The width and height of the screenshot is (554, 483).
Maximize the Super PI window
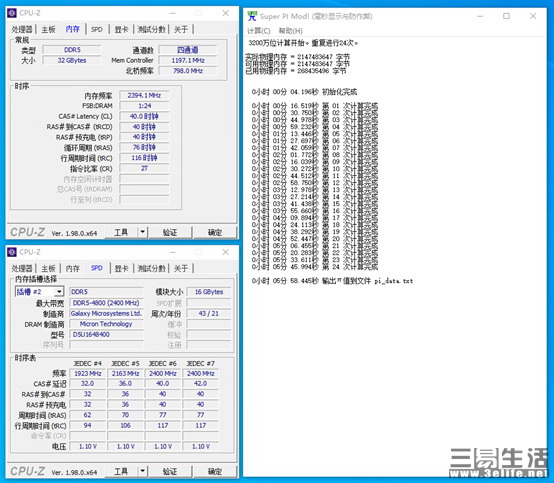506,16
